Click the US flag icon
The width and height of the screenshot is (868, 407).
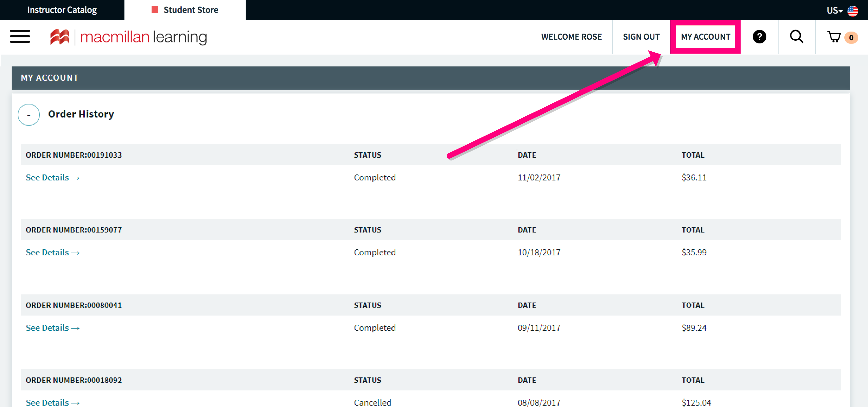(853, 10)
